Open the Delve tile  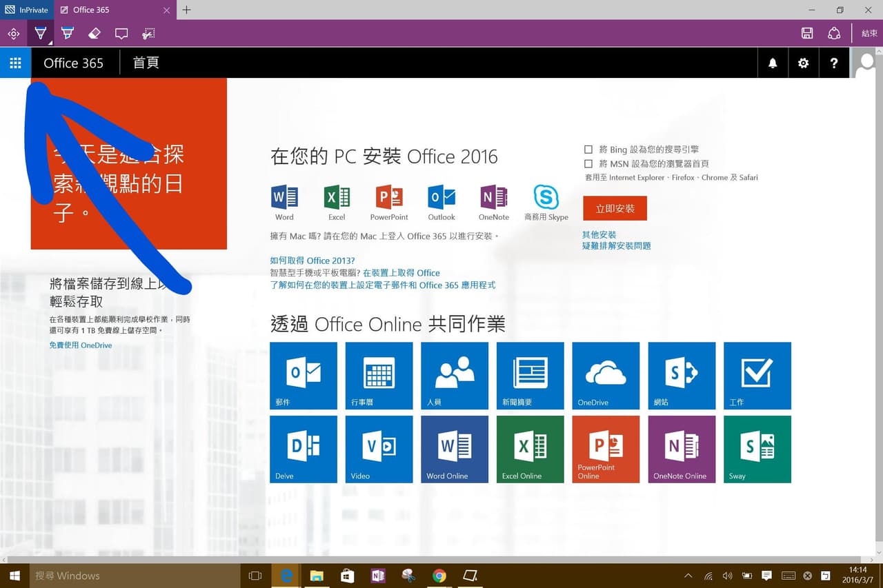coord(304,449)
